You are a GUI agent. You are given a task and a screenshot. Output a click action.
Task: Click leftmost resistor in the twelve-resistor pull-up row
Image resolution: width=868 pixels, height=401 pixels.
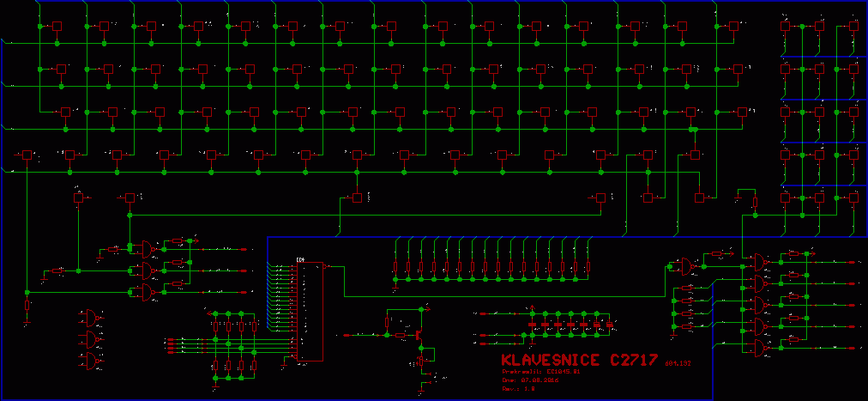coord(395,268)
